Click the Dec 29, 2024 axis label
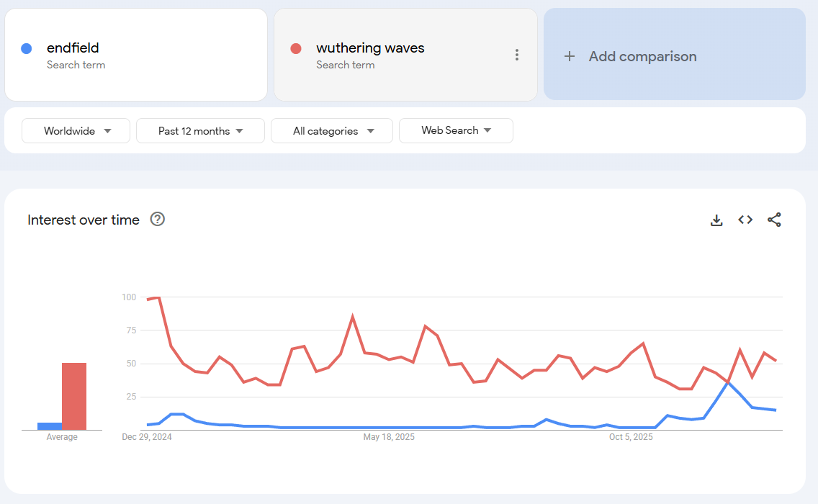The image size is (818, 504). click(x=147, y=437)
